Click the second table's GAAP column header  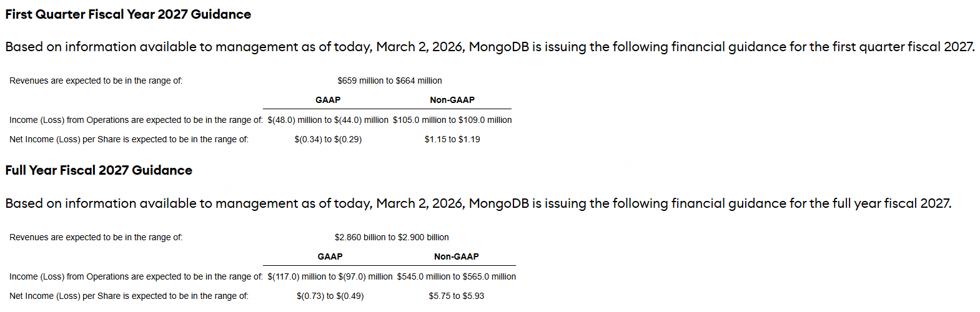pos(330,256)
